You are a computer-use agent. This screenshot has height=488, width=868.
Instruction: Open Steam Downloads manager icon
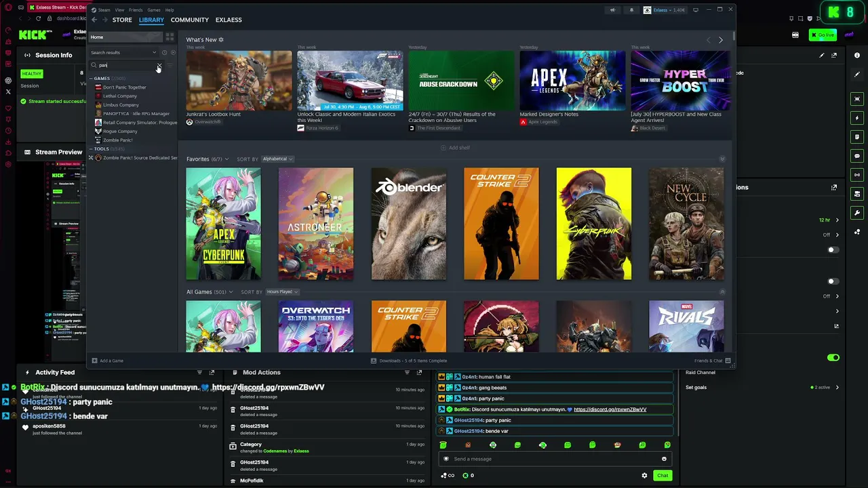click(x=374, y=361)
